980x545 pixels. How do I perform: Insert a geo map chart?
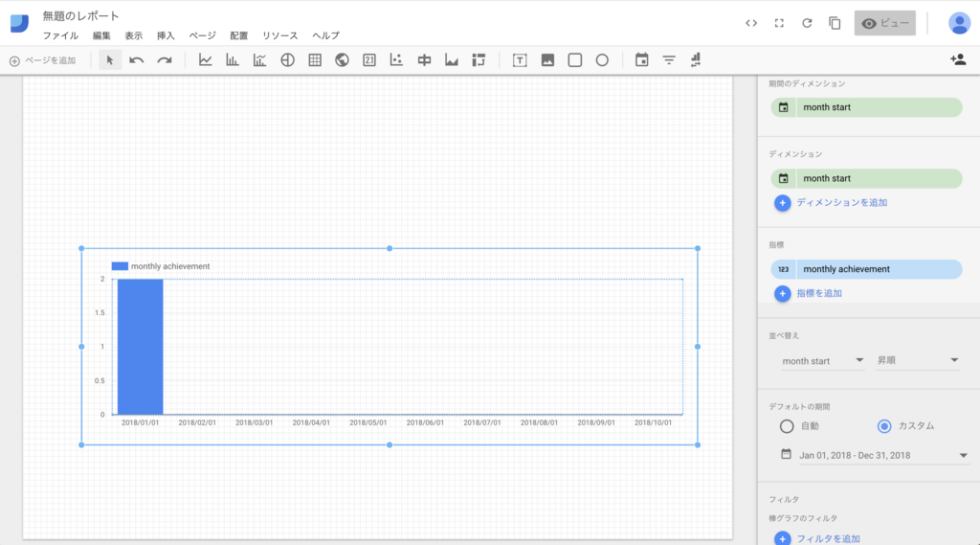tap(342, 60)
